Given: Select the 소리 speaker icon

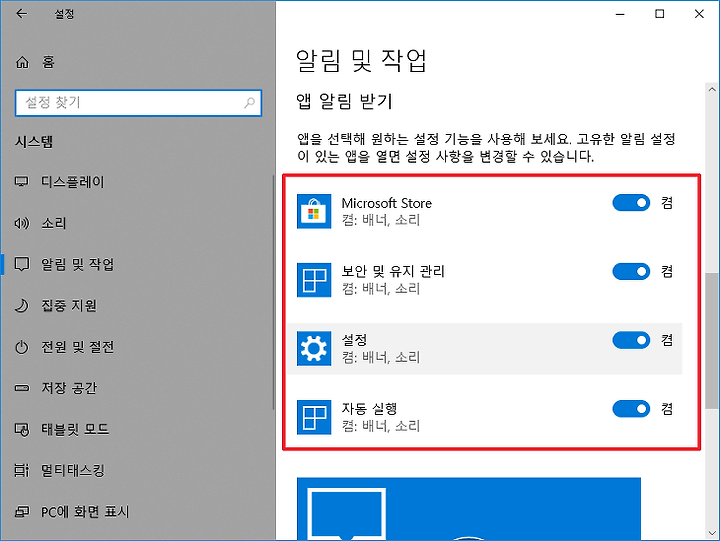Looking at the screenshot, I should tap(22, 223).
